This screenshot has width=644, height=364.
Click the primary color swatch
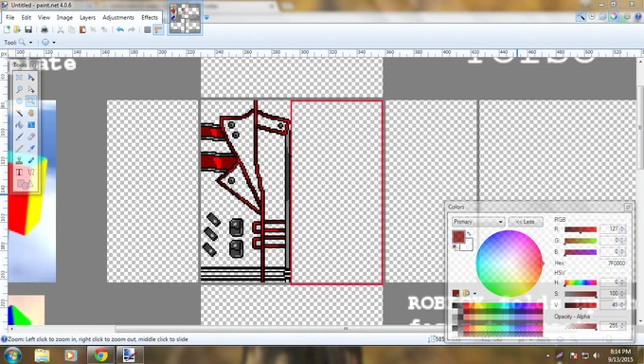click(458, 236)
